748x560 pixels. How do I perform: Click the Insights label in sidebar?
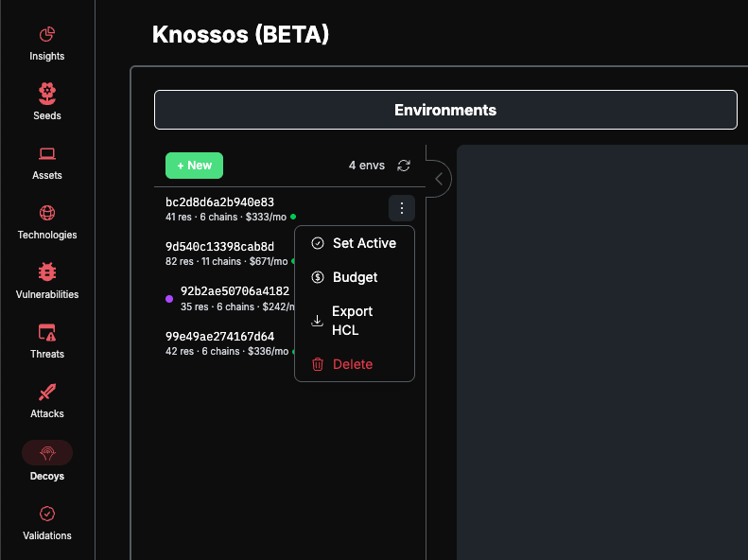pos(46,57)
